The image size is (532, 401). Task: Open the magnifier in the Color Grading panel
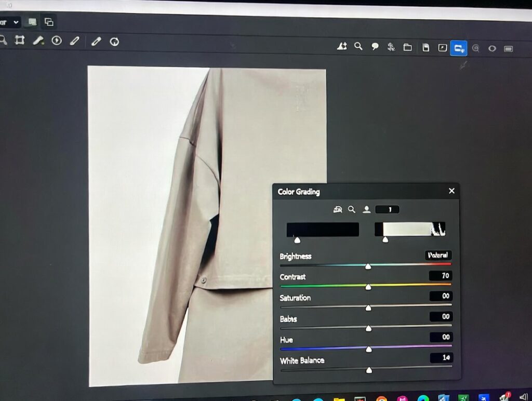pos(353,209)
